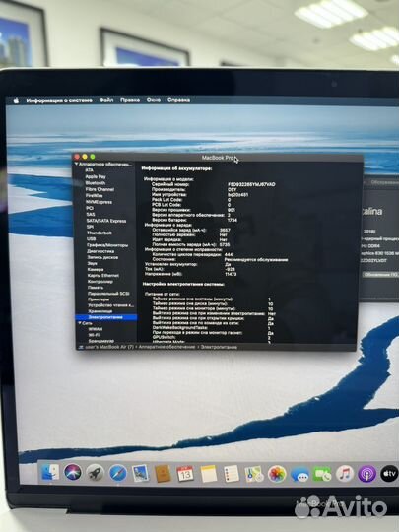This screenshot has height=532, width=399.
Task: Open Safari compass icon in Dock
Action: coord(118,473)
